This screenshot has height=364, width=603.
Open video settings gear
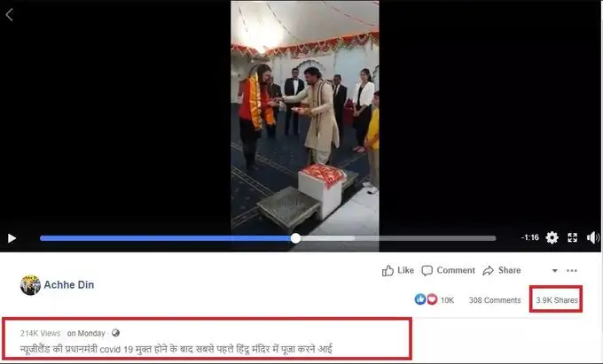click(552, 237)
